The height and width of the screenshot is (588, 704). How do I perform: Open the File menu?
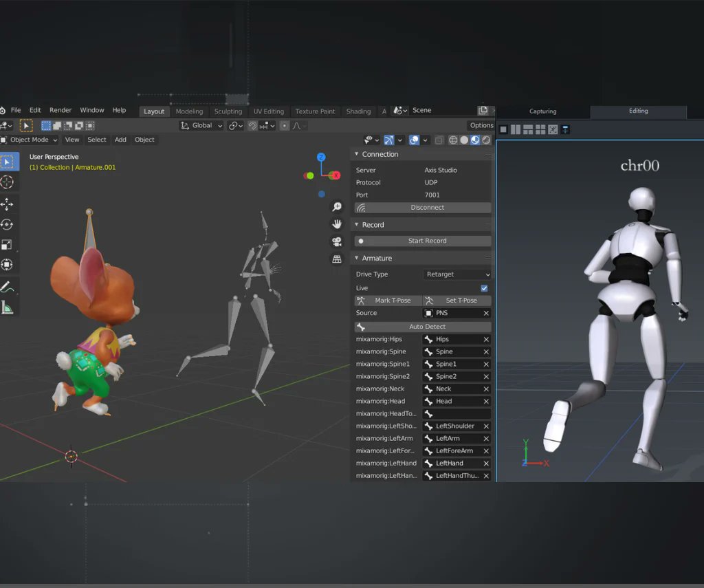16,110
